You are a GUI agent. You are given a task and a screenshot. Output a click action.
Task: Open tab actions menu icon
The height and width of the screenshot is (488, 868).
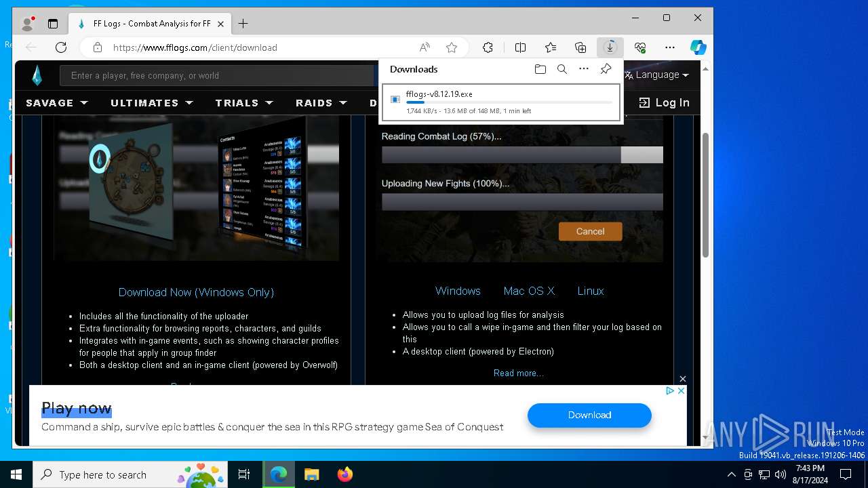point(53,24)
